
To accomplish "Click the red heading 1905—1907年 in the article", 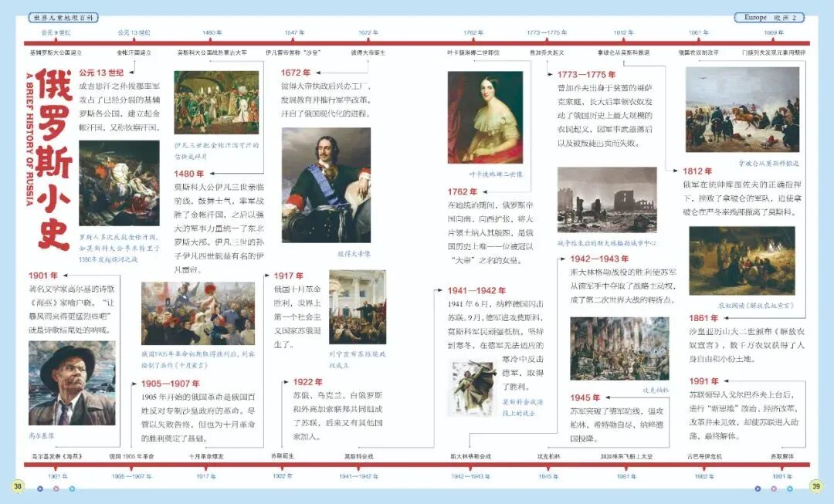I will (170, 384).
